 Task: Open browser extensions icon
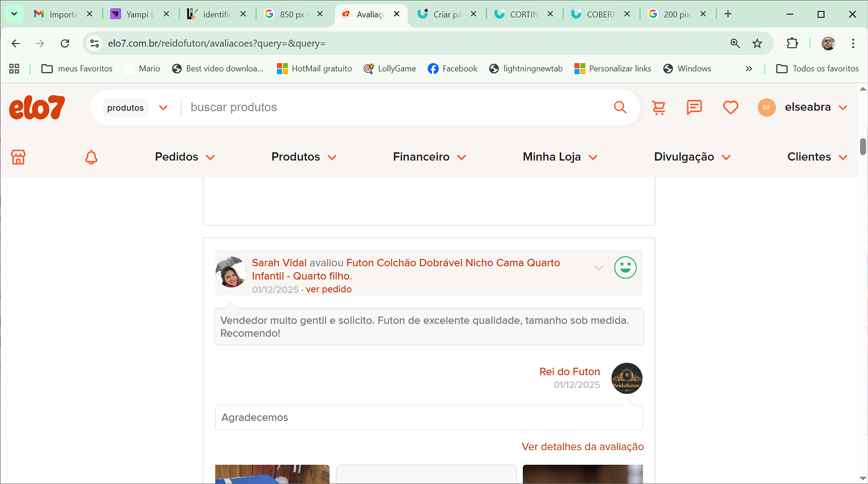point(792,43)
